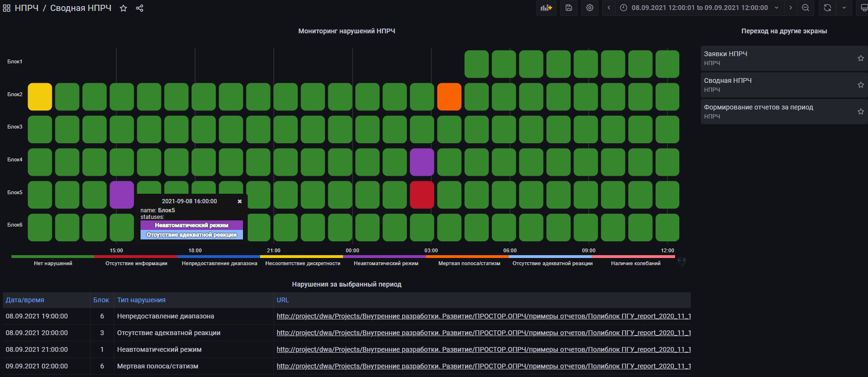Open dashboard settings gear

(590, 8)
